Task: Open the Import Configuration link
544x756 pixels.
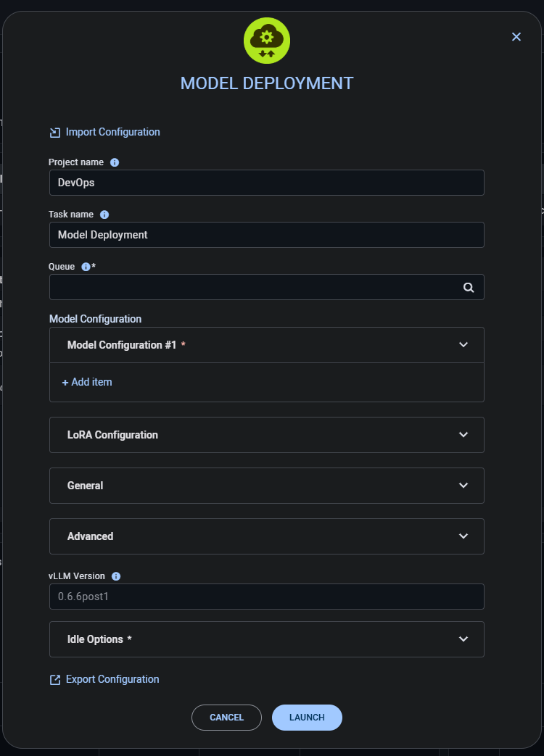Action: [x=112, y=132]
